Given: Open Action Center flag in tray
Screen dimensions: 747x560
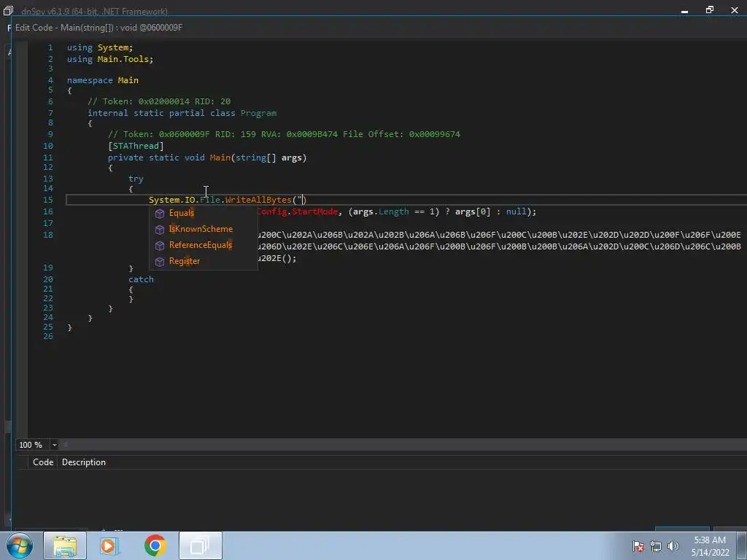Looking at the screenshot, I should 638,546.
